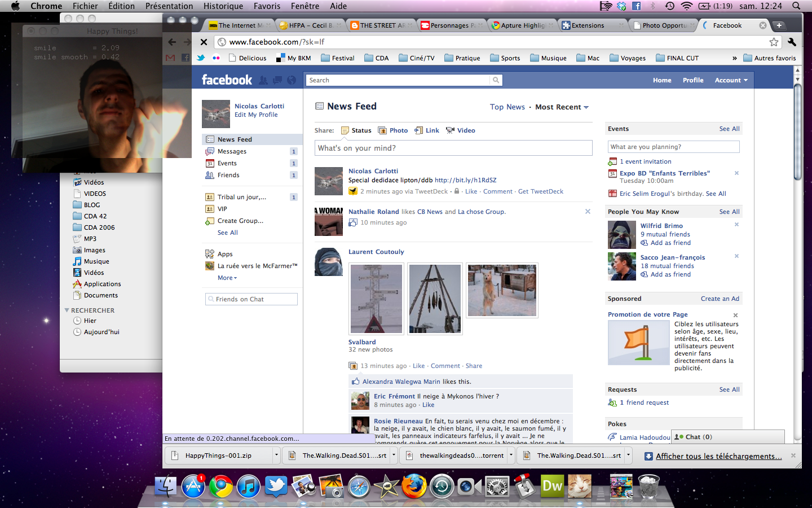
Task: Collapse the RECHERCHER section in Finder sidebar
Action: 67,310
